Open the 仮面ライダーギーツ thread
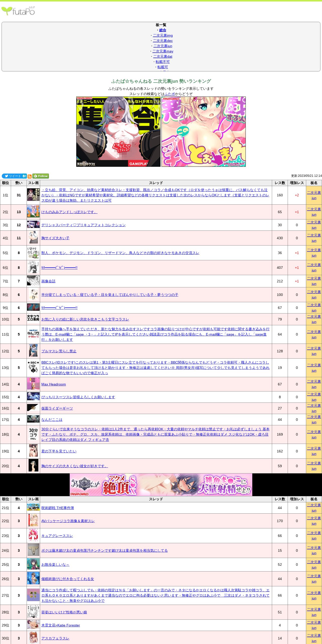This screenshot has height=644, width=322. tap(57, 408)
